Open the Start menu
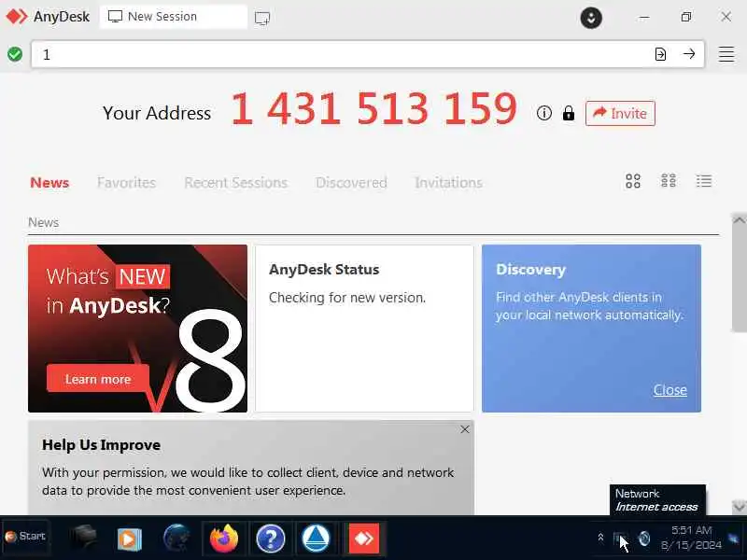 click(25, 537)
